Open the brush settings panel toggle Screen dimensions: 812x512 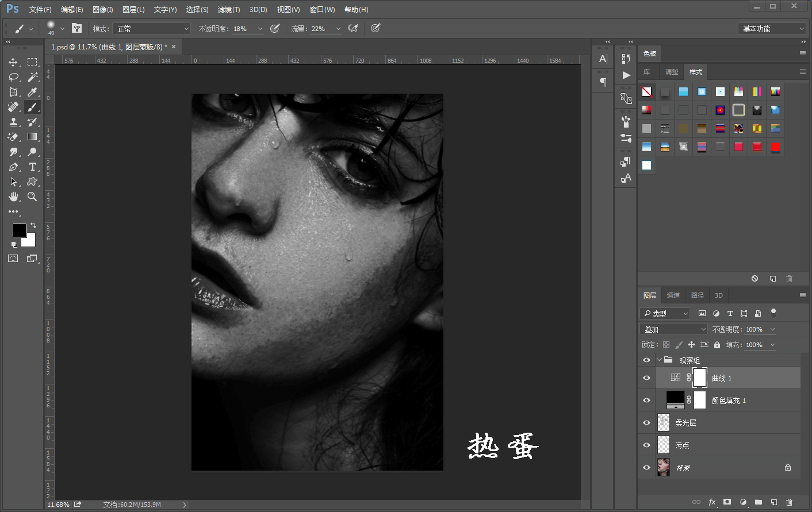(x=76, y=28)
